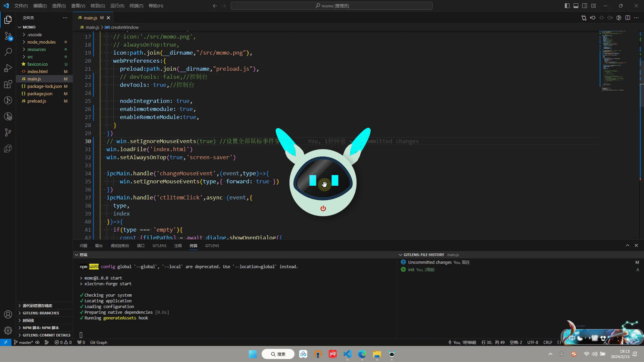Expand the src folder
The image size is (644, 362).
click(45, 57)
